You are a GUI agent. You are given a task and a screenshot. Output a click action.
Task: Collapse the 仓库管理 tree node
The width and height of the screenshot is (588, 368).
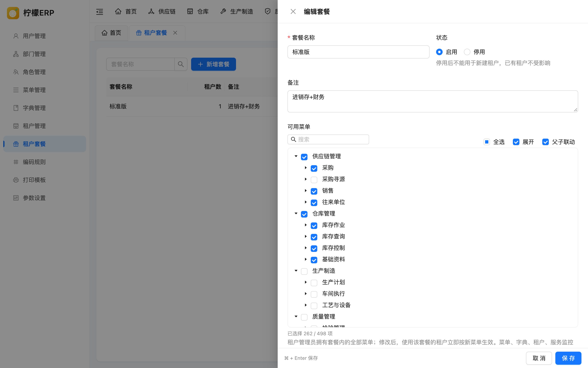point(296,213)
